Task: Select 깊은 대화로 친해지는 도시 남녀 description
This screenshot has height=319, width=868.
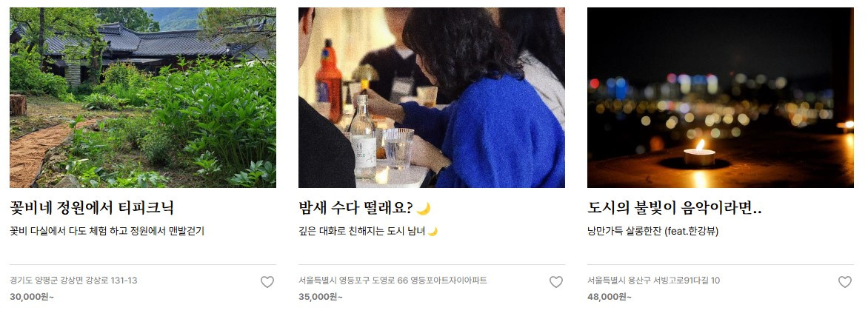Action: point(362,231)
